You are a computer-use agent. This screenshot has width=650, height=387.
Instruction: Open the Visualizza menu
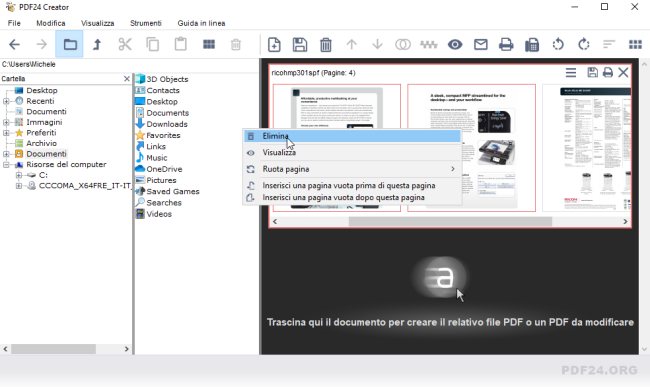pos(97,23)
